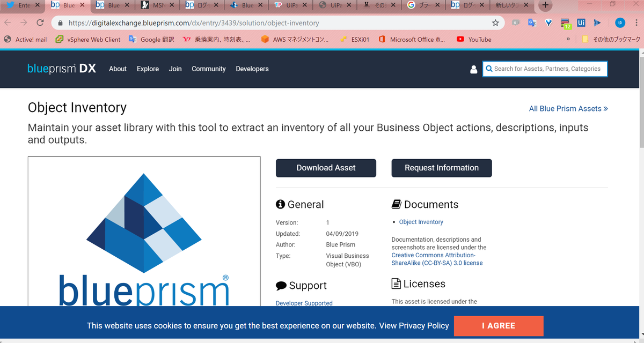Open Google 翻訳 bookmark
Image resolution: width=644 pixels, height=343 pixels.
[x=151, y=39]
